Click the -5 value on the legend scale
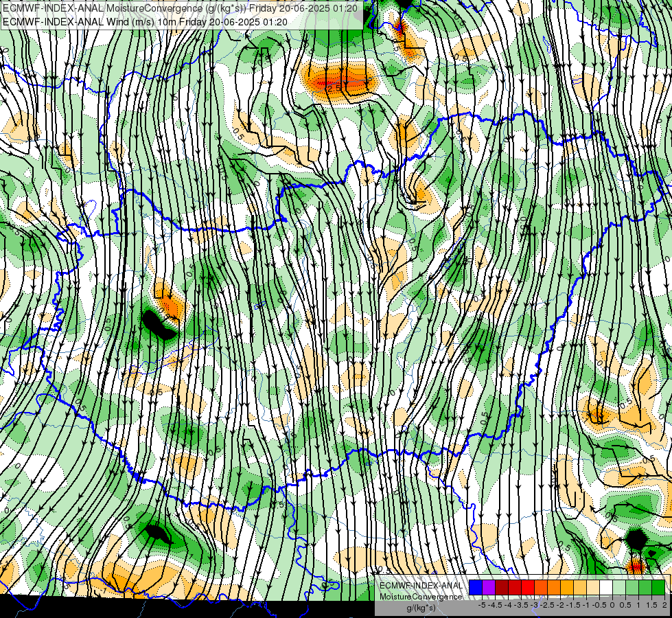Screen dimensions: 672x618 tap(482, 605)
